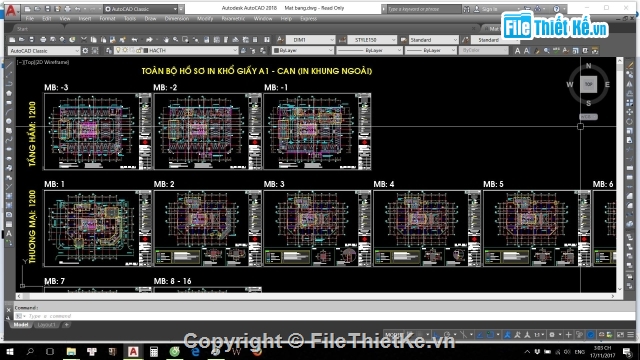Click the TOP face of the ViewCube
640x360 pixels.
(x=588, y=84)
